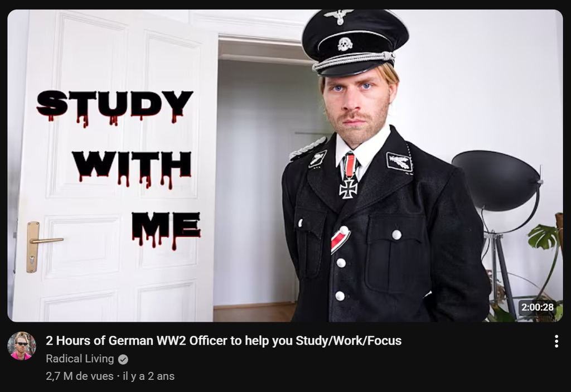Click the 2:00:28 duration badge

[538, 307]
